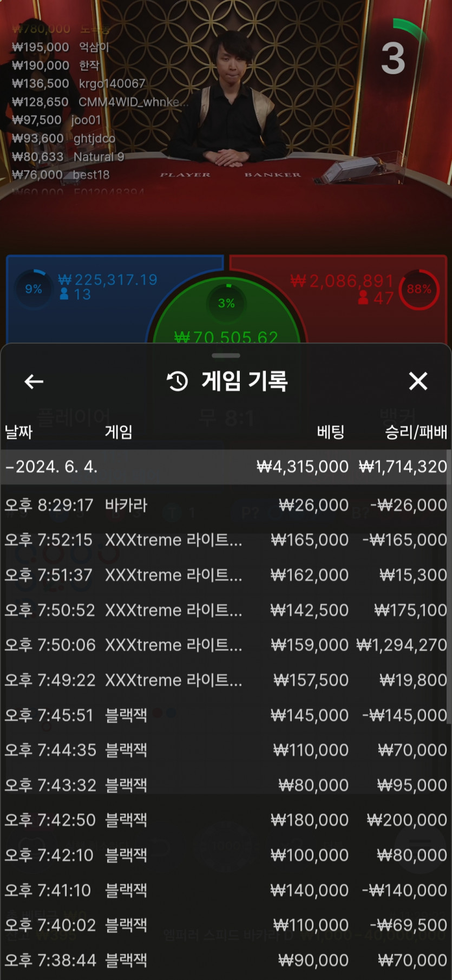Click the ₩225,317.19 Player total

tap(108, 279)
